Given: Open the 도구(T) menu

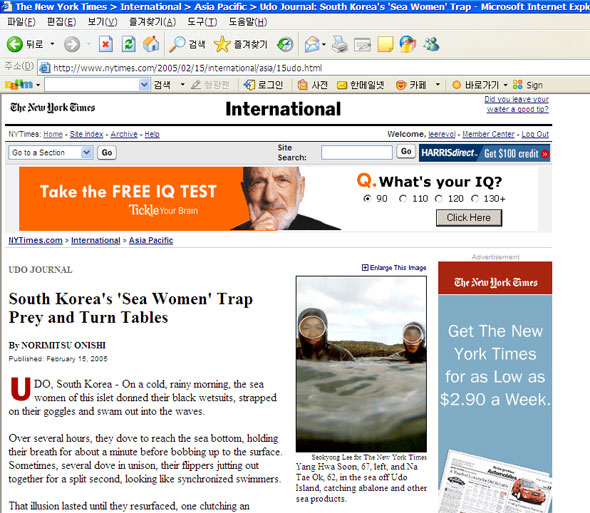Looking at the screenshot, I should (202, 22).
